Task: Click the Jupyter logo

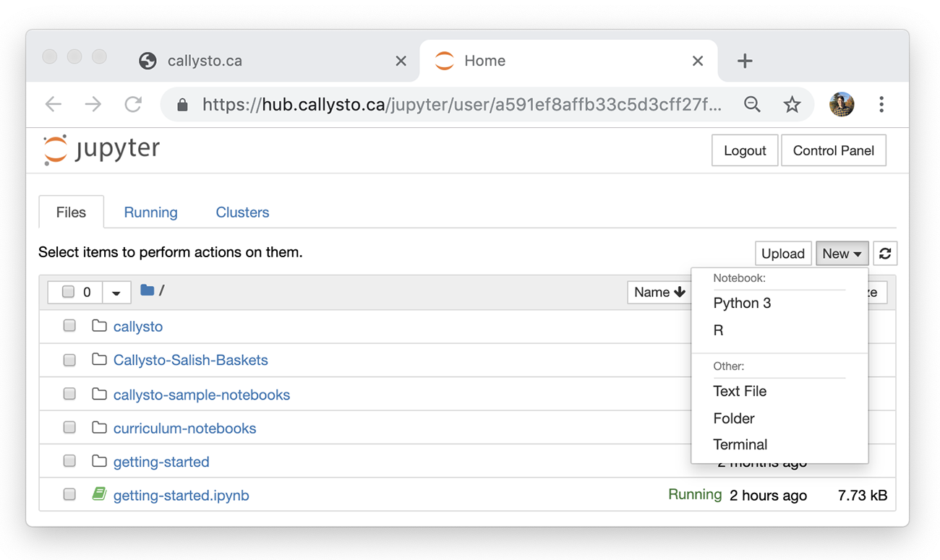Action: click(101, 150)
